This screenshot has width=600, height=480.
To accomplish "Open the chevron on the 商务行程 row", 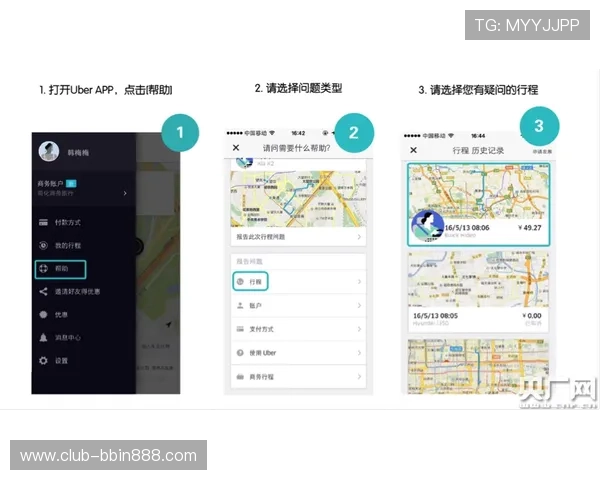I will coord(359,377).
